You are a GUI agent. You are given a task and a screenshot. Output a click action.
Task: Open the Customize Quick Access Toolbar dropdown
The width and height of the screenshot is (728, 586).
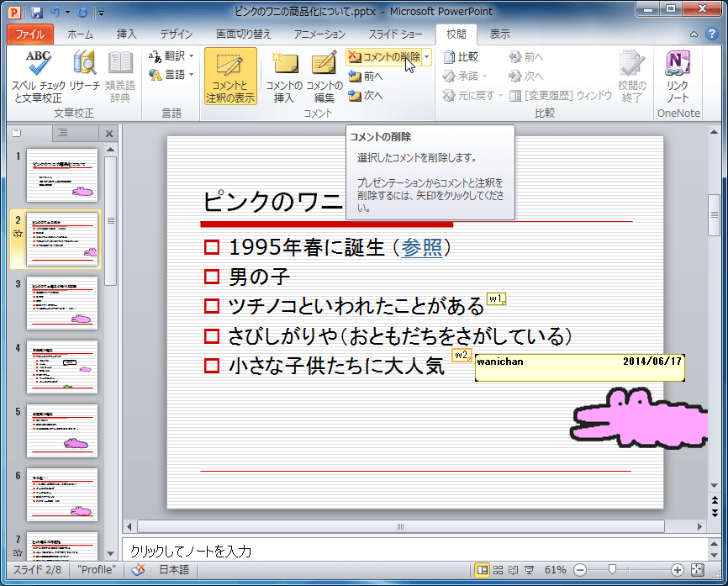[x=101, y=13]
